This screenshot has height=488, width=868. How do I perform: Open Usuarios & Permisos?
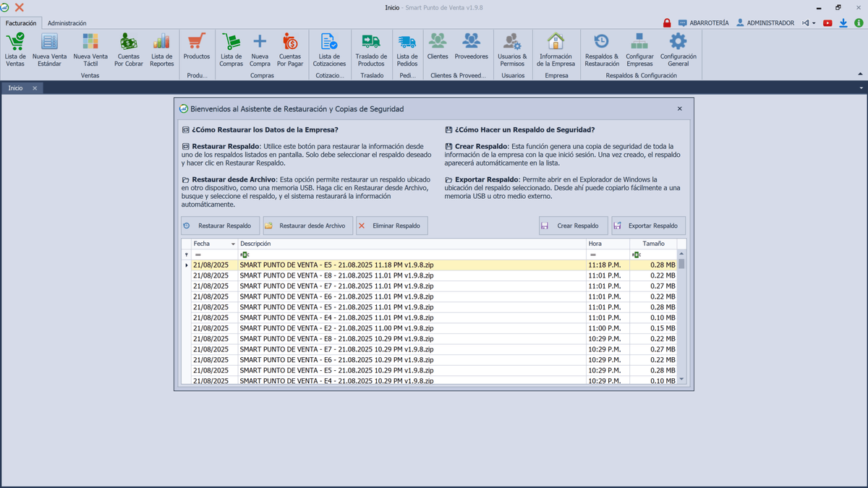click(x=513, y=50)
